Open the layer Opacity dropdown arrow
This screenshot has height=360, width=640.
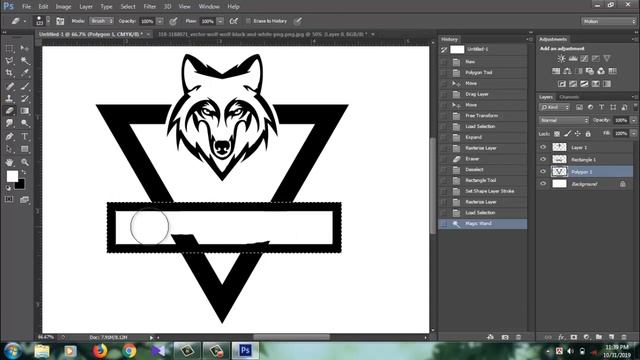pyautogui.click(x=633, y=120)
